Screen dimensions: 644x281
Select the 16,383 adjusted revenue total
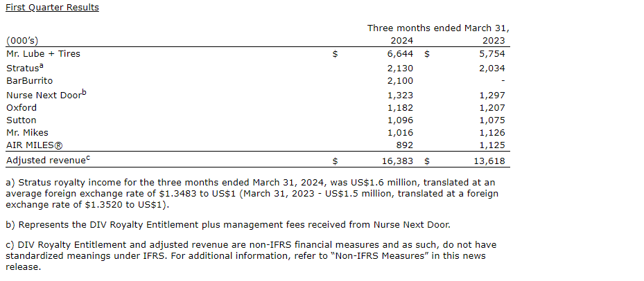(397, 161)
